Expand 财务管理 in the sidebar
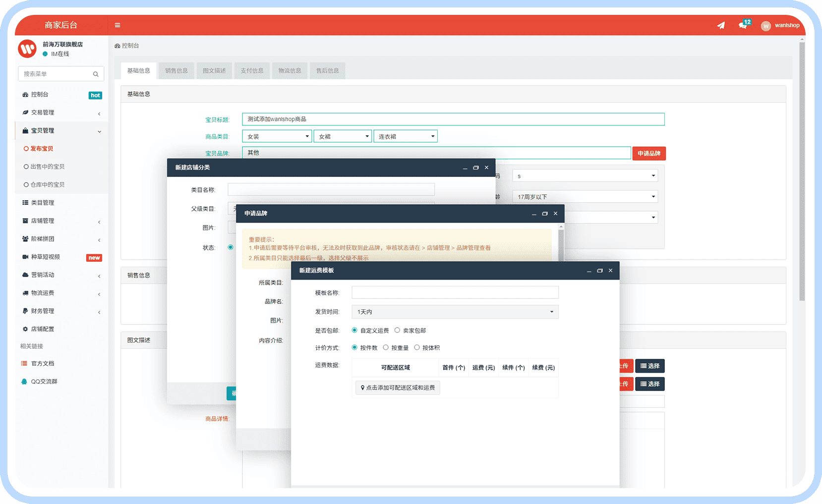 (x=61, y=311)
